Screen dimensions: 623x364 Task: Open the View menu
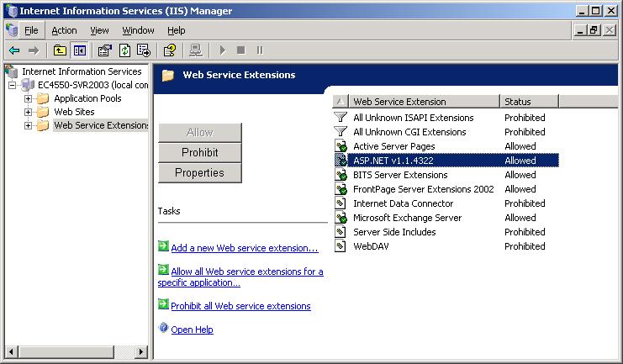[99, 30]
